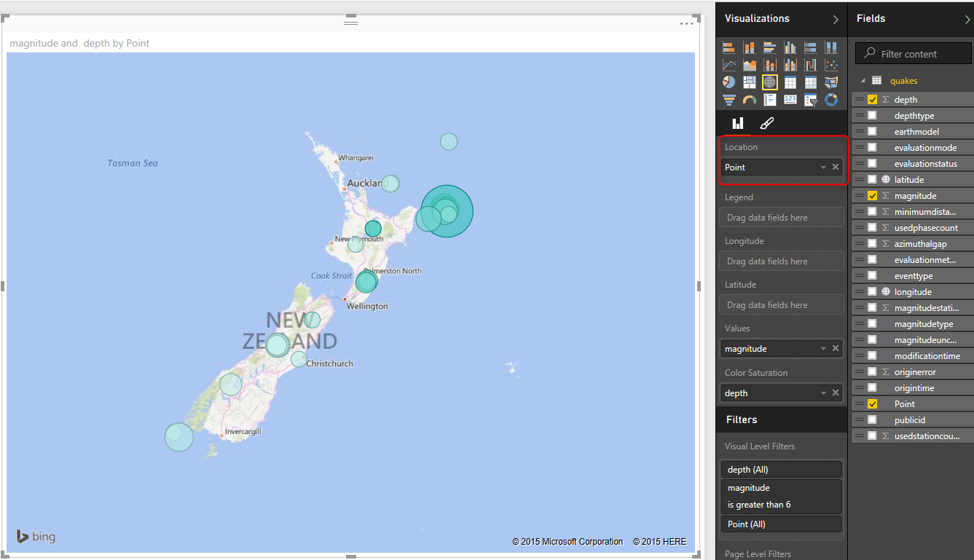
Task: Collapse the Visualizations pane chevron
Action: click(836, 20)
